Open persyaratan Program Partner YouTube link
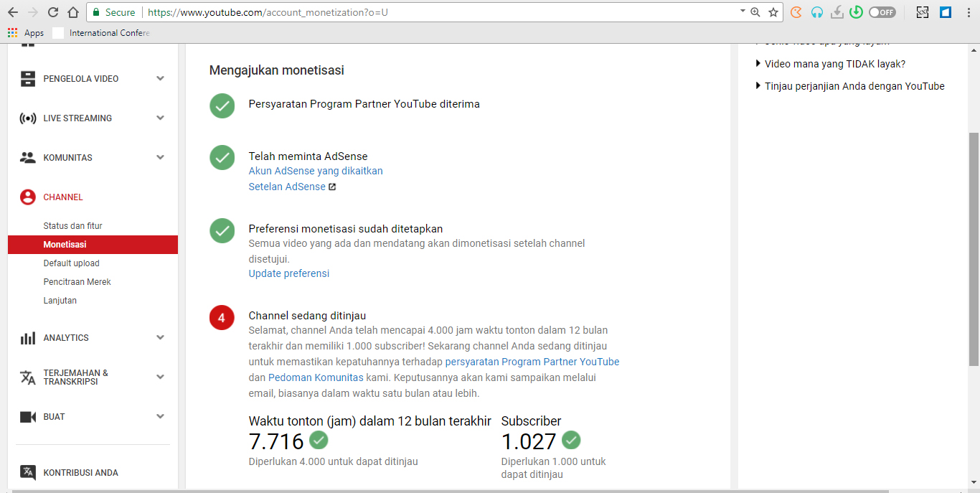980x493 pixels. [532, 362]
